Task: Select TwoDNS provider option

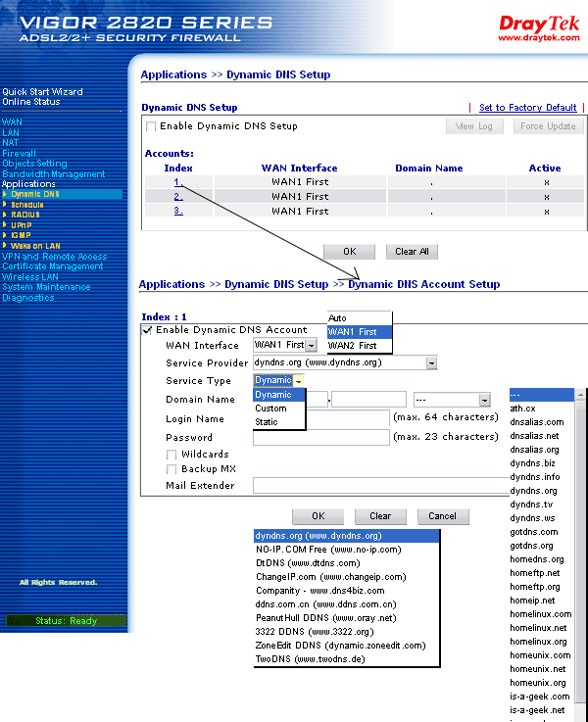Action: [347, 659]
